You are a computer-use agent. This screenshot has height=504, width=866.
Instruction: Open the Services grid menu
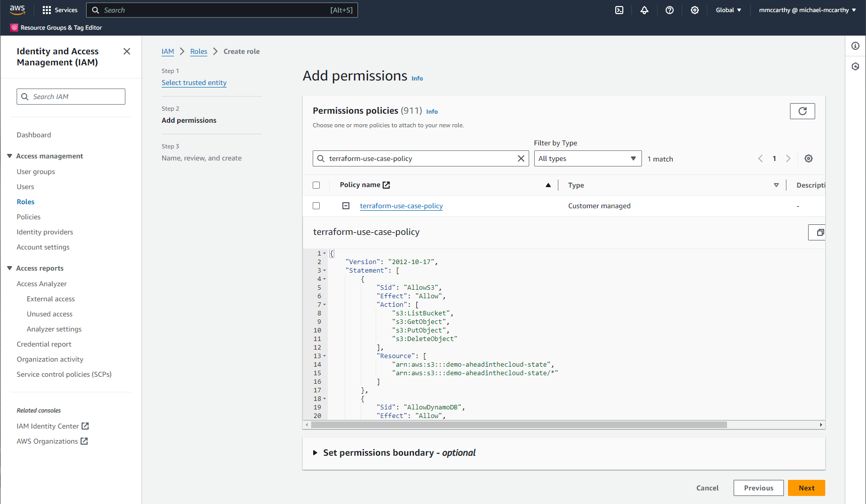[60, 10]
